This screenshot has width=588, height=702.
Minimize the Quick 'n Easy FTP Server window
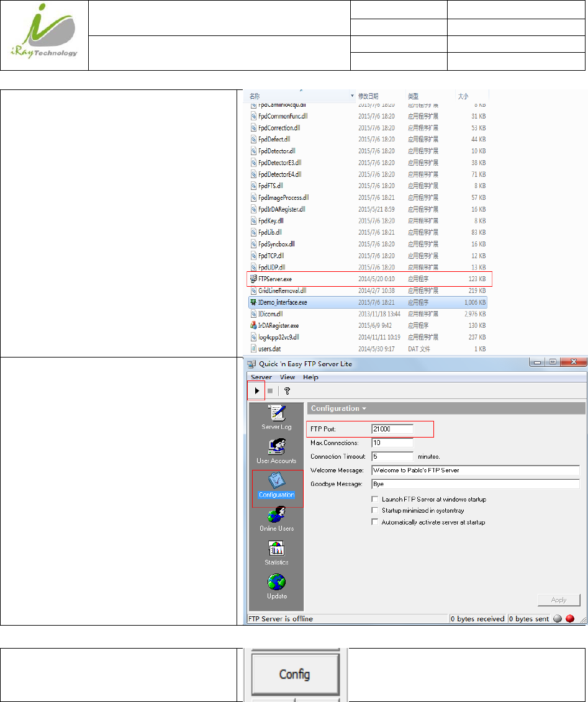pyautogui.click(x=537, y=362)
